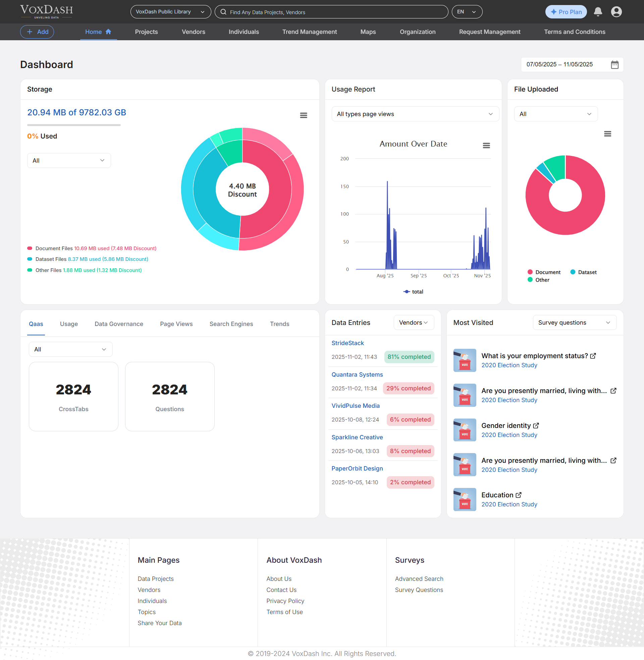
Task: Open the Survey questions dropdown
Action: tap(574, 322)
